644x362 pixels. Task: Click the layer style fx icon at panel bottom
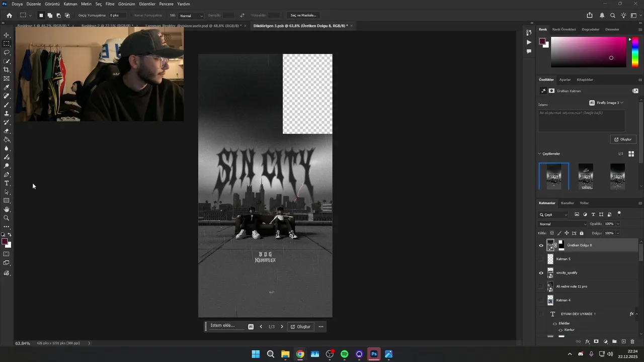point(587,341)
